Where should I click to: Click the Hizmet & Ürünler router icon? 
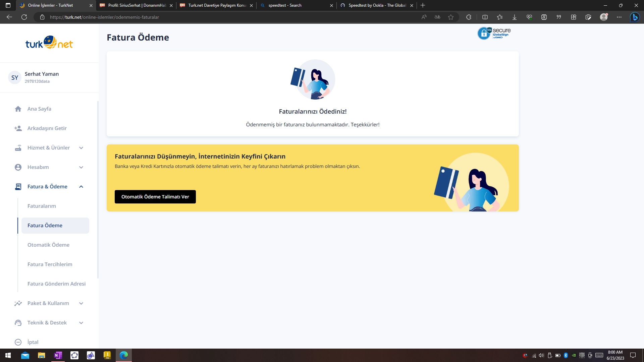point(18,148)
